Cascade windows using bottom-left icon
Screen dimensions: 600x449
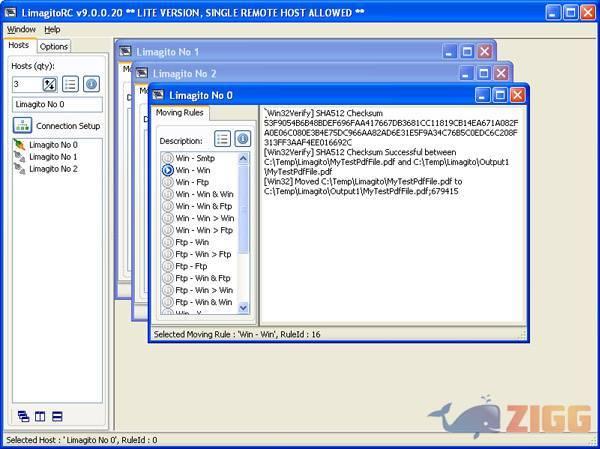point(23,416)
